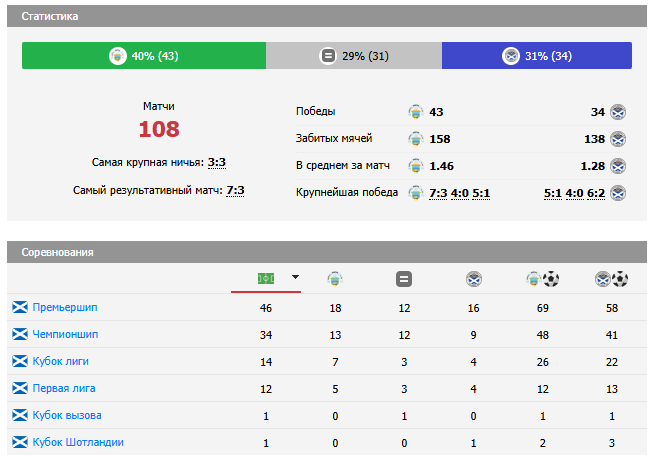Click the team crest next to 43 wins
The height and width of the screenshot is (459, 653).
pos(416,111)
